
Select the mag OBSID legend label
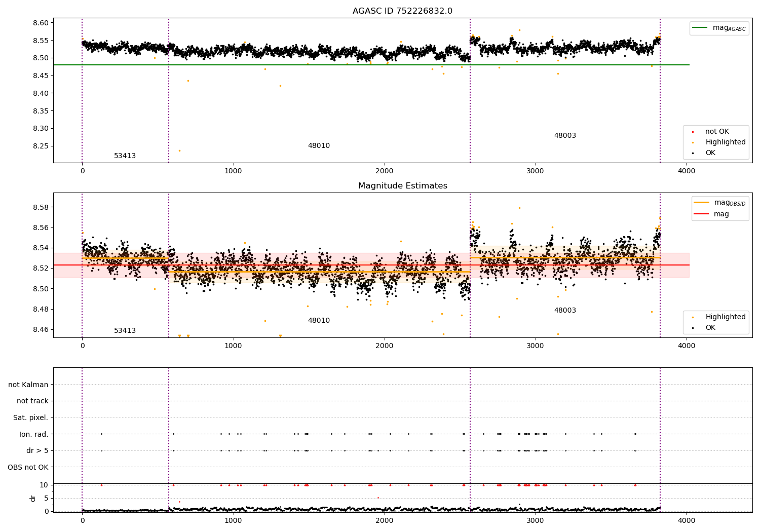(x=730, y=203)
